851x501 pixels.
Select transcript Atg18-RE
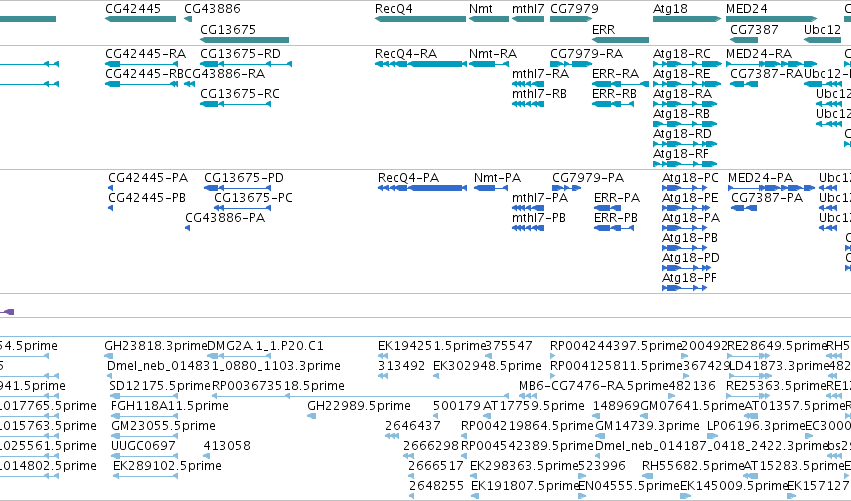687,84
